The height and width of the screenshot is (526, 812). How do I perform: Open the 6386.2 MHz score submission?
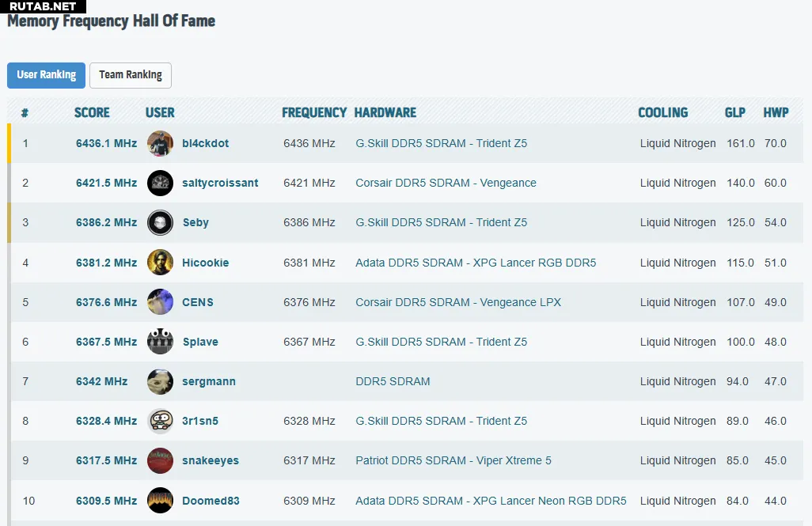point(106,222)
